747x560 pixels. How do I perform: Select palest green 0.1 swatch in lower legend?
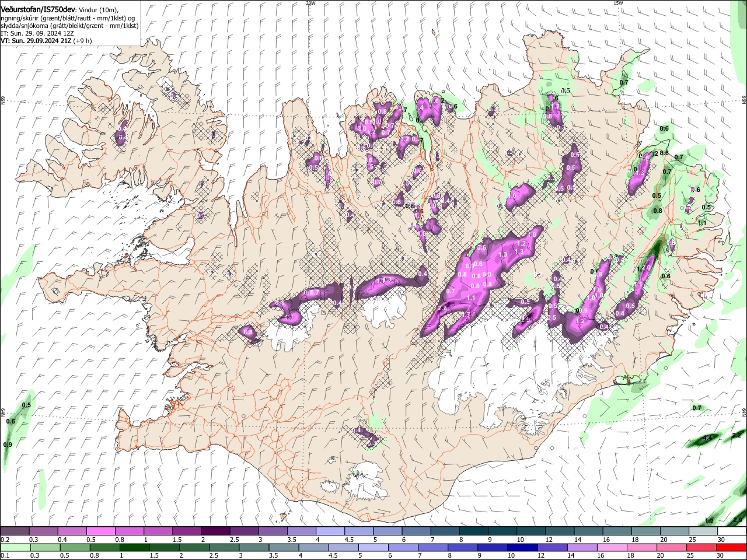pyautogui.click(x=15, y=548)
